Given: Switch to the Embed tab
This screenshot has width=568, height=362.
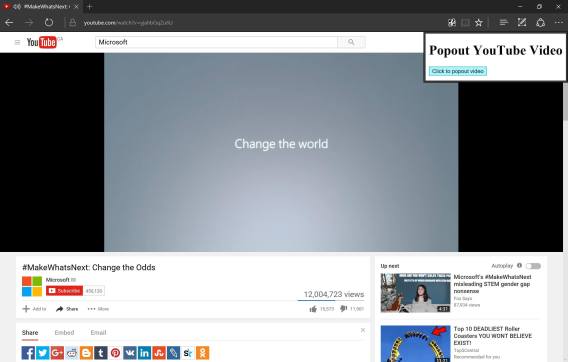Looking at the screenshot, I should pyautogui.click(x=64, y=333).
